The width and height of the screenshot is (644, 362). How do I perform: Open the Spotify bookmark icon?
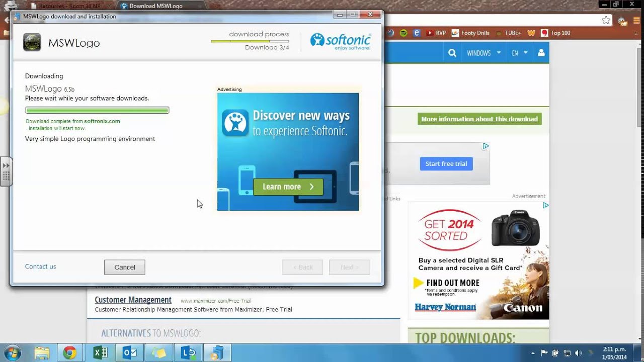(404, 33)
